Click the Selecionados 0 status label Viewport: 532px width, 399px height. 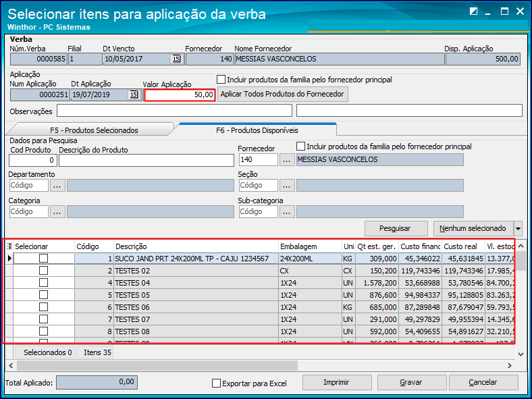coord(45,352)
